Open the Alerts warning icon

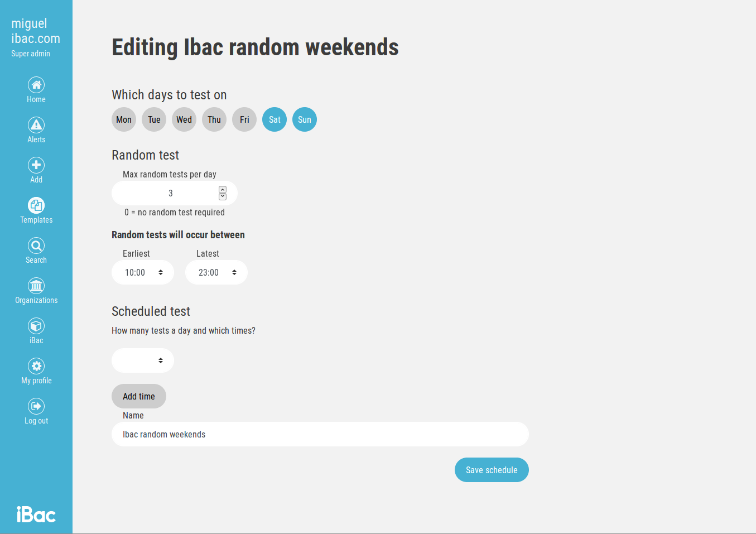36,125
